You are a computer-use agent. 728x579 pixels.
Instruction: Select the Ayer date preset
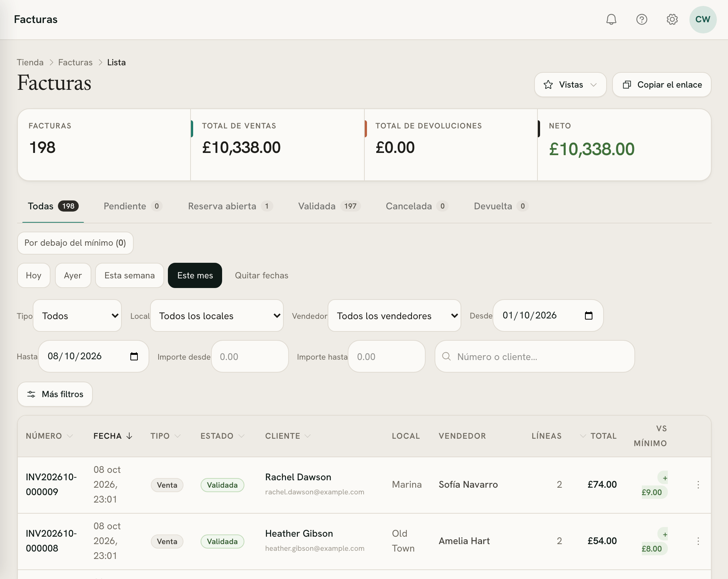click(73, 275)
